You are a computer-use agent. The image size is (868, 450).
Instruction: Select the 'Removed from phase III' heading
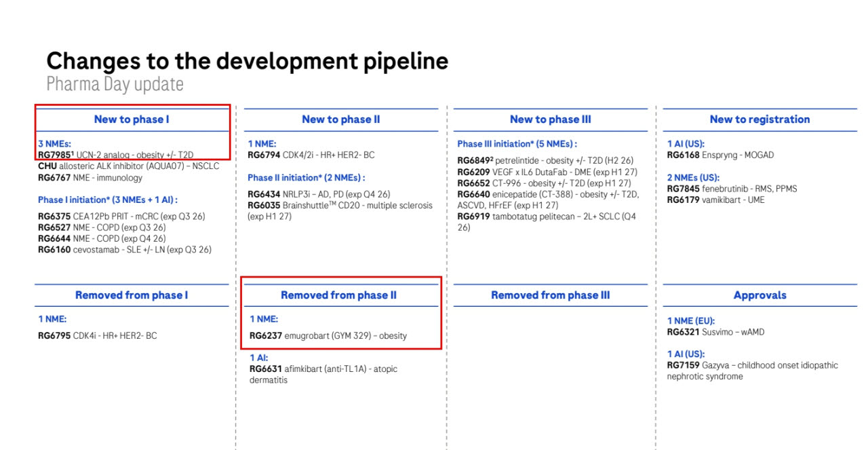551,295
